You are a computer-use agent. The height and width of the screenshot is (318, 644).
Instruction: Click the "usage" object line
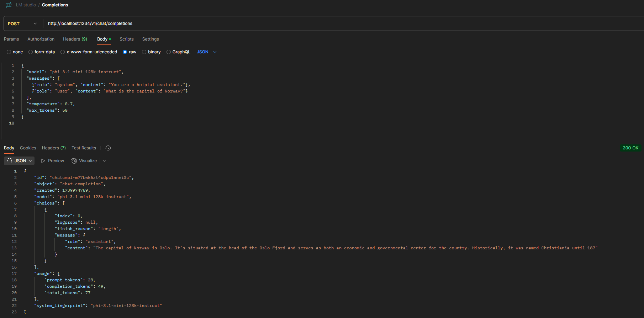pyautogui.click(x=47, y=274)
